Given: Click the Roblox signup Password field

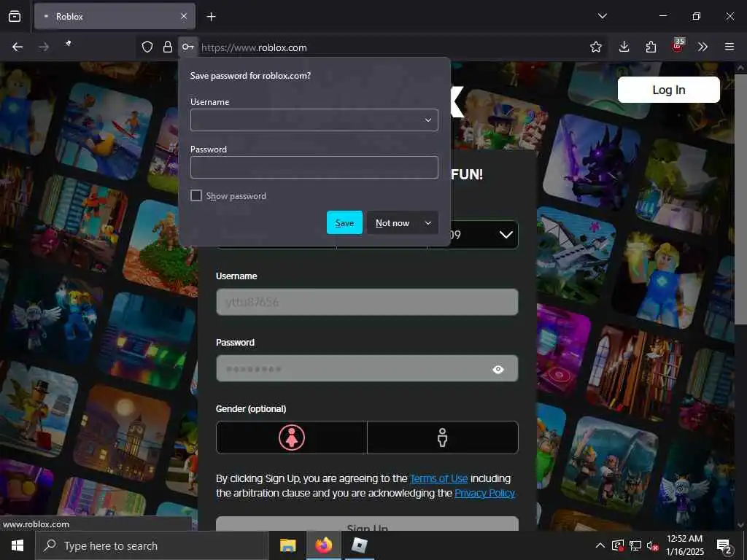Looking at the screenshot, I should (x=367, y=368).
